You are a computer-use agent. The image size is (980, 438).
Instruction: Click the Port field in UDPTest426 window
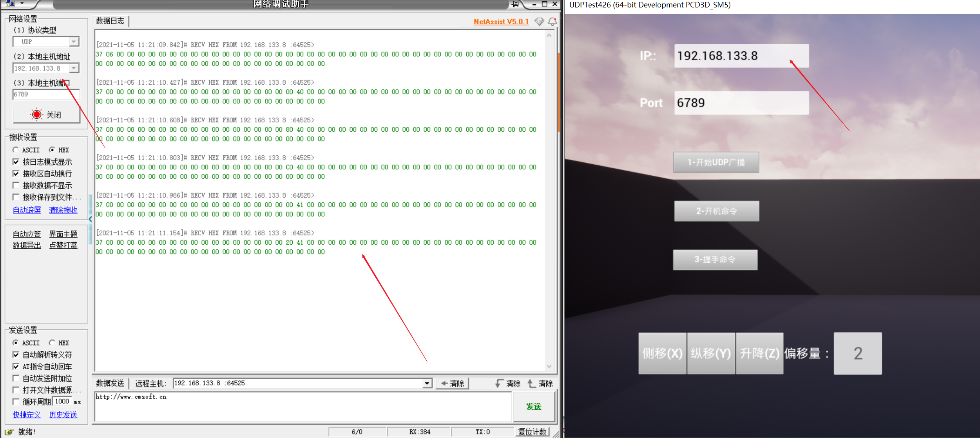coord(741,103)
